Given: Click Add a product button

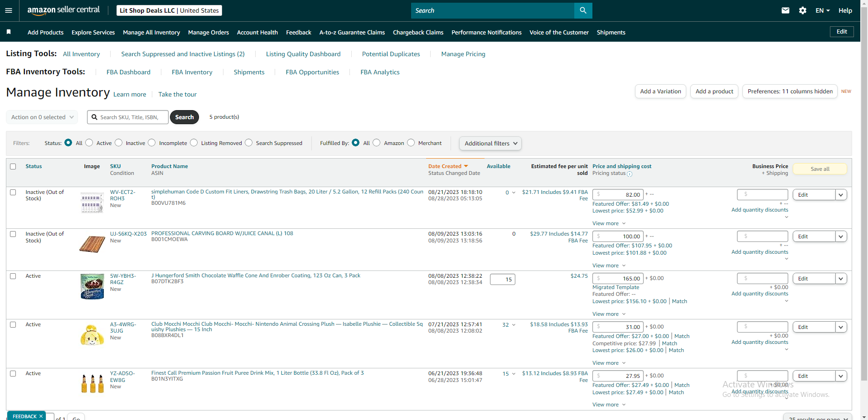Looking at the screenshot, I should 714,91.
